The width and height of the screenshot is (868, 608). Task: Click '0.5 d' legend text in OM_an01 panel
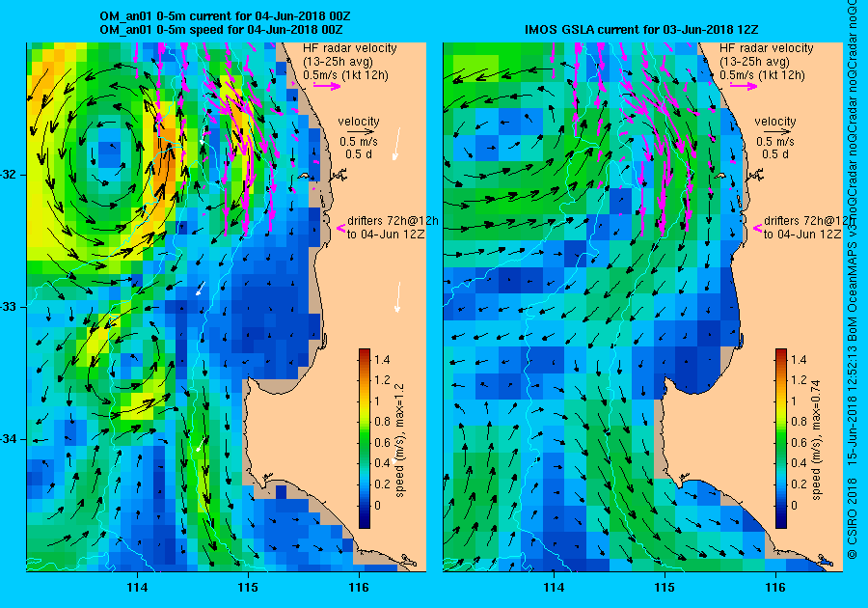click(x=359, y=154)
